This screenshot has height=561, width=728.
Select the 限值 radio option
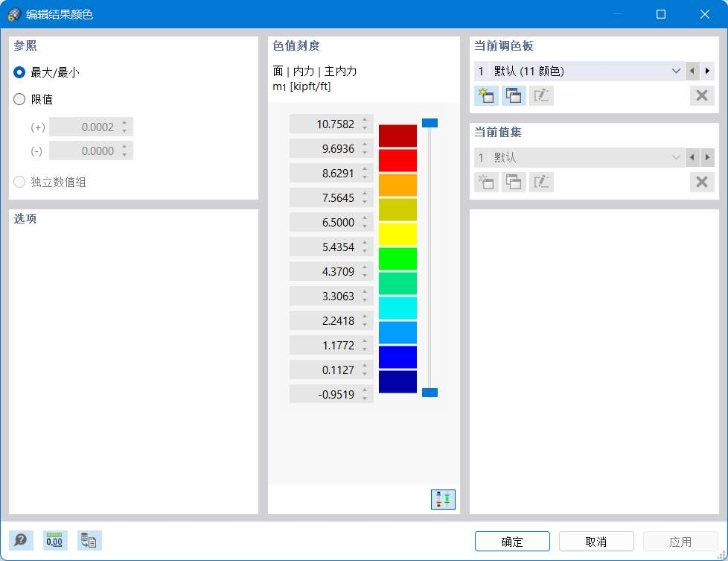point(19,99)
